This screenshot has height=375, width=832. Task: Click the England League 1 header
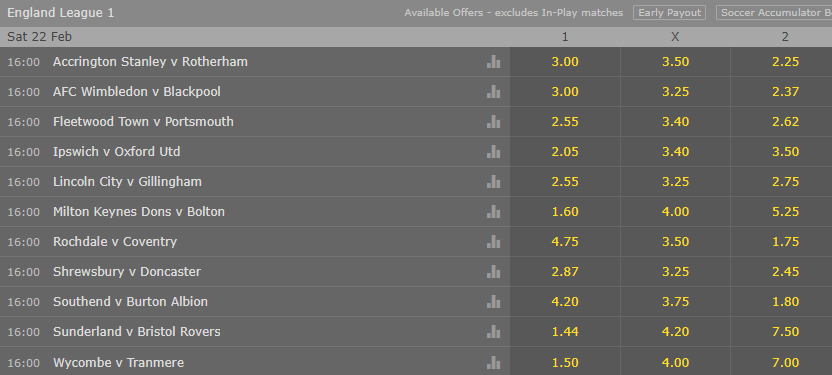click(60, 13)
